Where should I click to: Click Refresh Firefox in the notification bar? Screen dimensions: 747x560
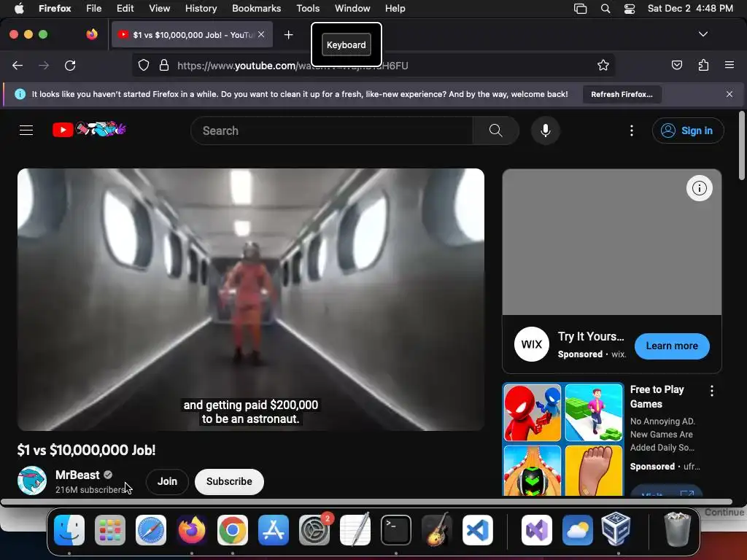click(622, 94)
